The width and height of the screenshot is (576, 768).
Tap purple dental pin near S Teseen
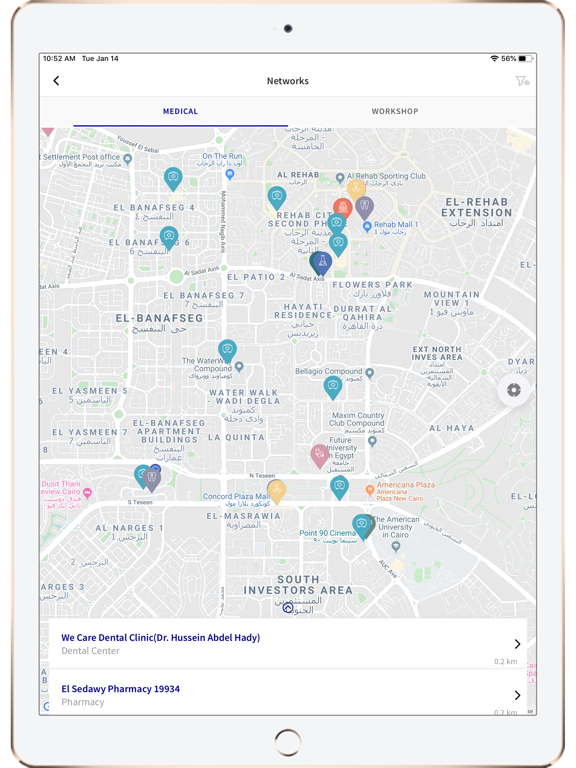click(152, 480)
